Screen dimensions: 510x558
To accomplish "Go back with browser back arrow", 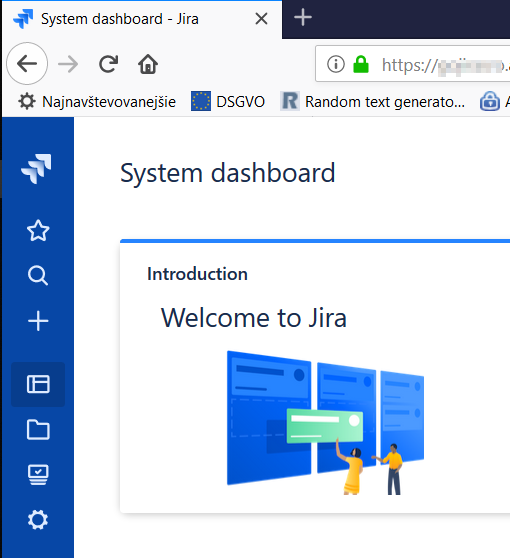I will click(x=27, y=64).
